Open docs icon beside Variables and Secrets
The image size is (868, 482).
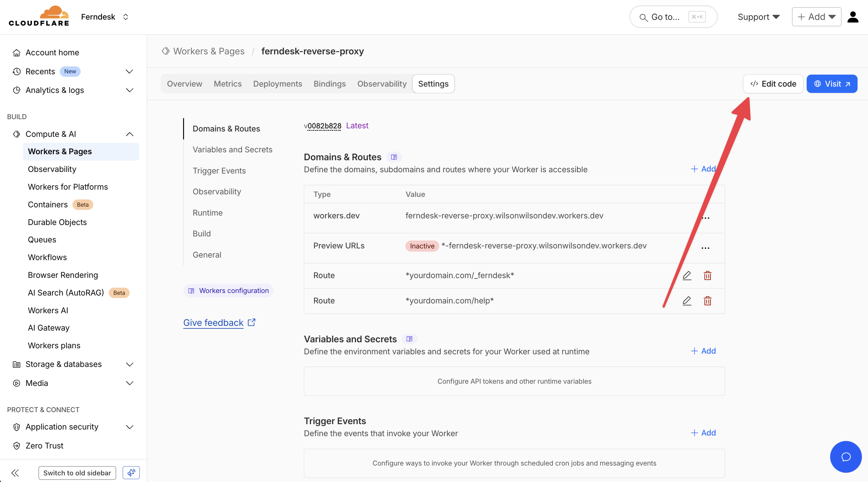coord(409,339)
